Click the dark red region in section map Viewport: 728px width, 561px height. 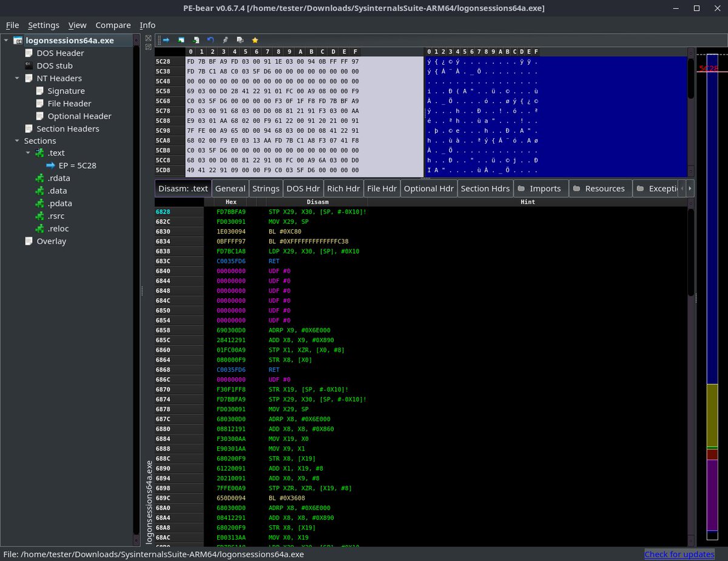(x=712, y=454)
